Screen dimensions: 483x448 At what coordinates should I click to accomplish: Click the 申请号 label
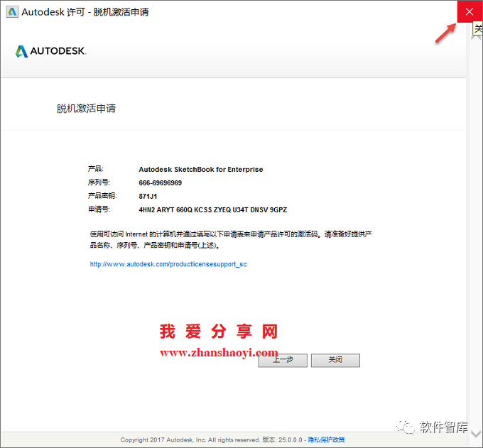[99, 209]
